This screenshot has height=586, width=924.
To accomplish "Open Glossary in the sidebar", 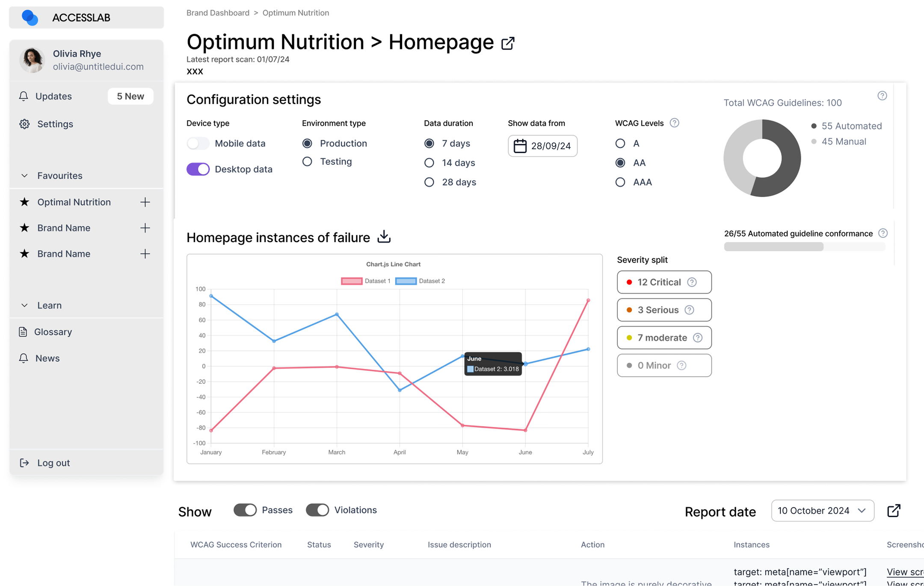I will point(53,332).
